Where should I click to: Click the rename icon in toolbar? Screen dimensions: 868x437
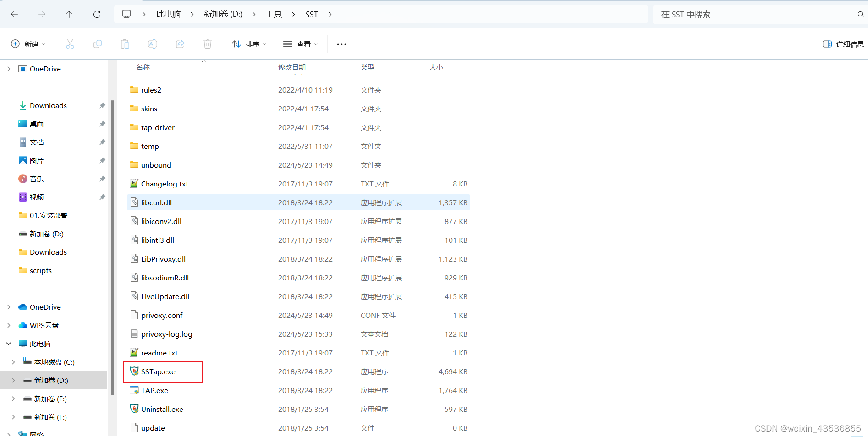click(153, 44)
